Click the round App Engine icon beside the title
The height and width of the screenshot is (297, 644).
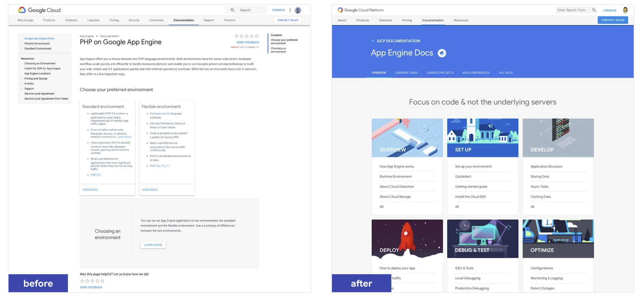click(x=442, y=53)
